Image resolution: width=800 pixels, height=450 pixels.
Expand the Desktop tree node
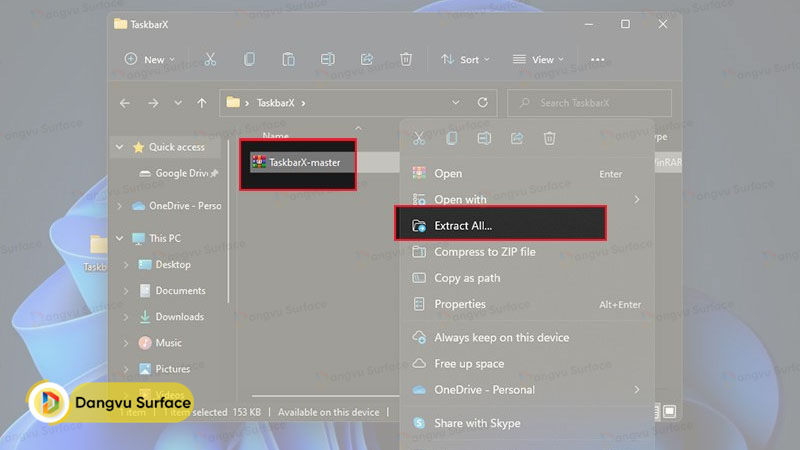126,265
